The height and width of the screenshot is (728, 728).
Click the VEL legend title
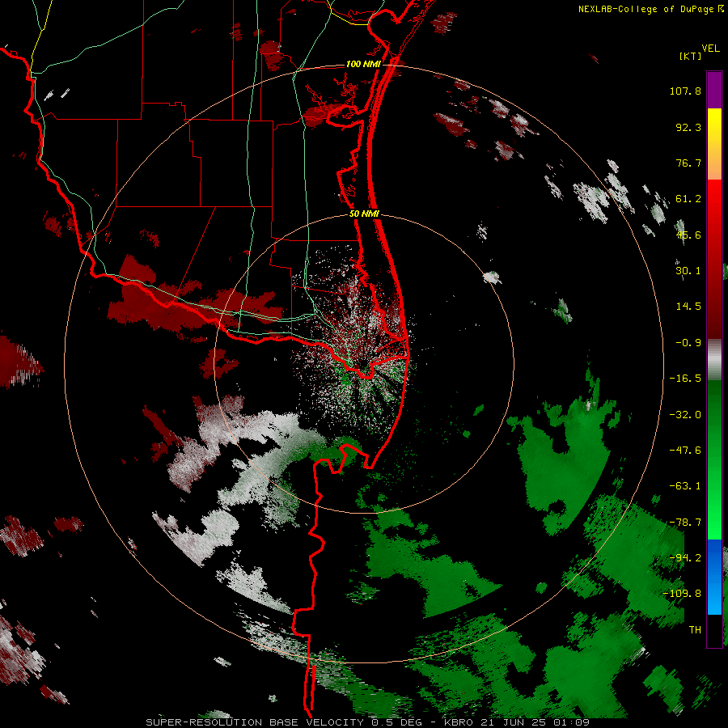click(710, 49)
